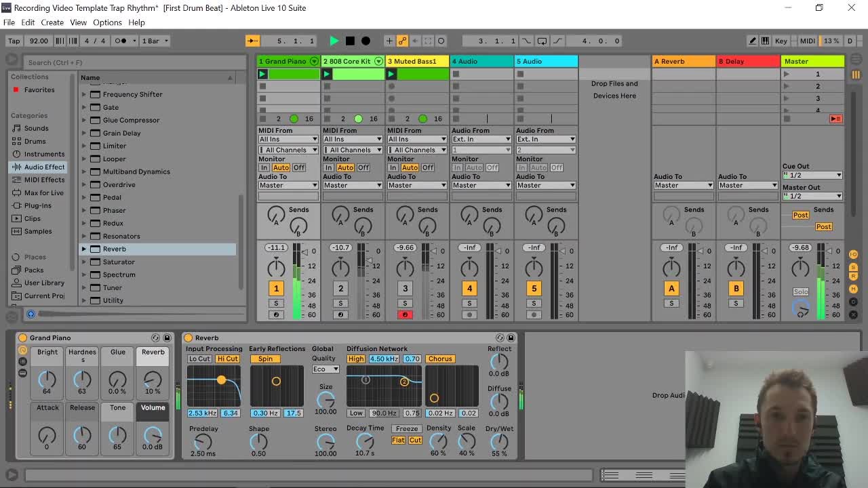Arm the Arrangement Record button
The image size is (868, 488).
(366, 41)
